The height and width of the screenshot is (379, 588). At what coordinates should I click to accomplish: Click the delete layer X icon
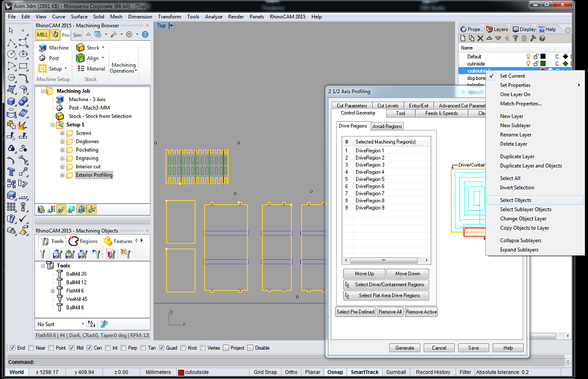pyautogui.click(x=481, y=38)
